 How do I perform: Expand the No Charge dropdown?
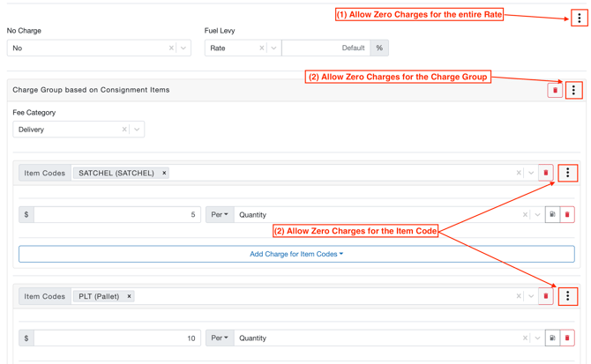[x=183, y=48]
